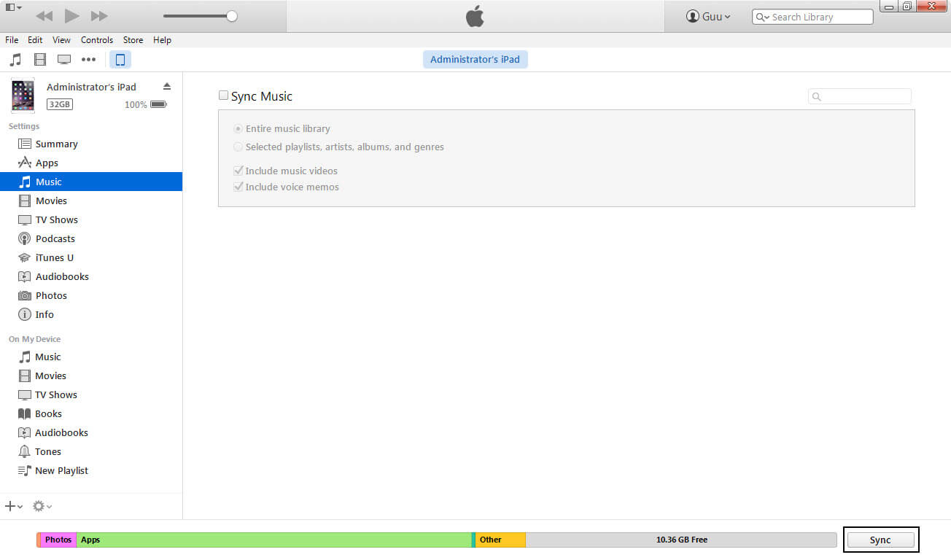Open Photos in sidebar
The width and height of the screenshot is (951, 560).
click(91, 295)
